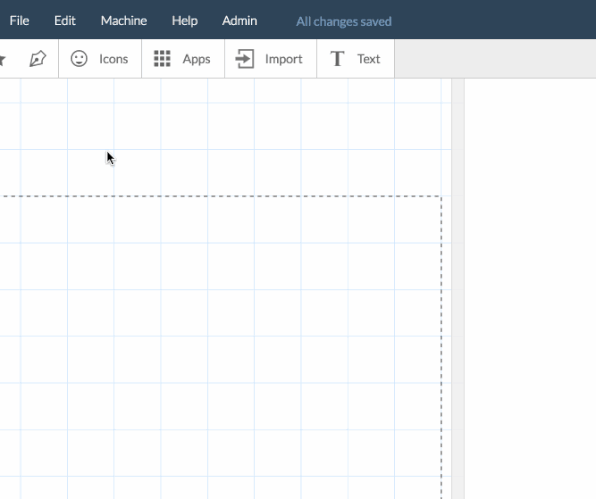Open the Edit menu
The image size is (596, 499).
[x=65, y=21]
